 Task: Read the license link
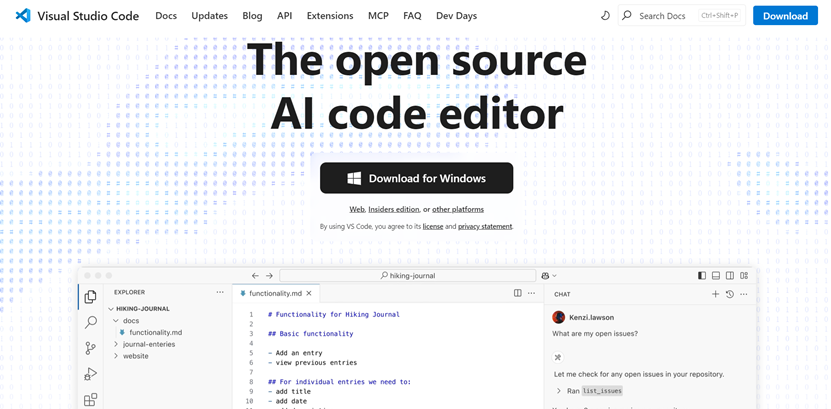[x=432, y=226]
